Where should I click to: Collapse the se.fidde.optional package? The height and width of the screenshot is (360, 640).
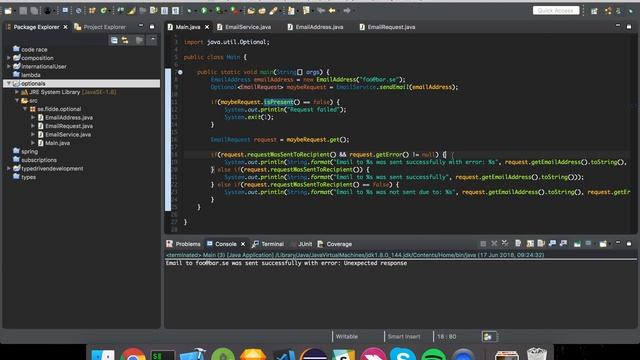25,109
